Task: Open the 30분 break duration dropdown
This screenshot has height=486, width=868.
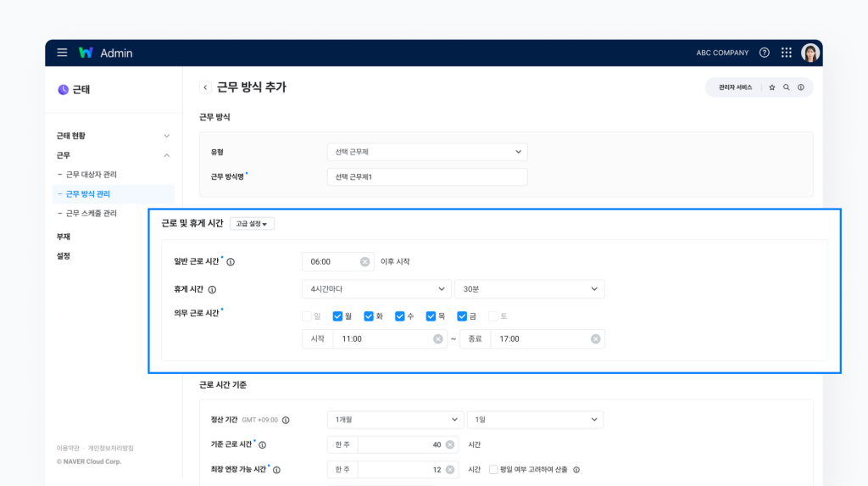Action: pos(529,289)
